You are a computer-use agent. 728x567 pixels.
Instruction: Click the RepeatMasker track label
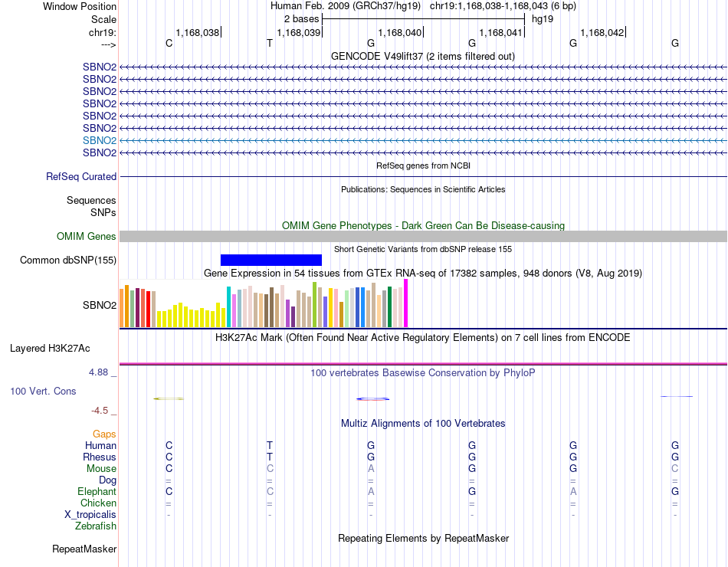pyautogui.click(x=84, y=549)
